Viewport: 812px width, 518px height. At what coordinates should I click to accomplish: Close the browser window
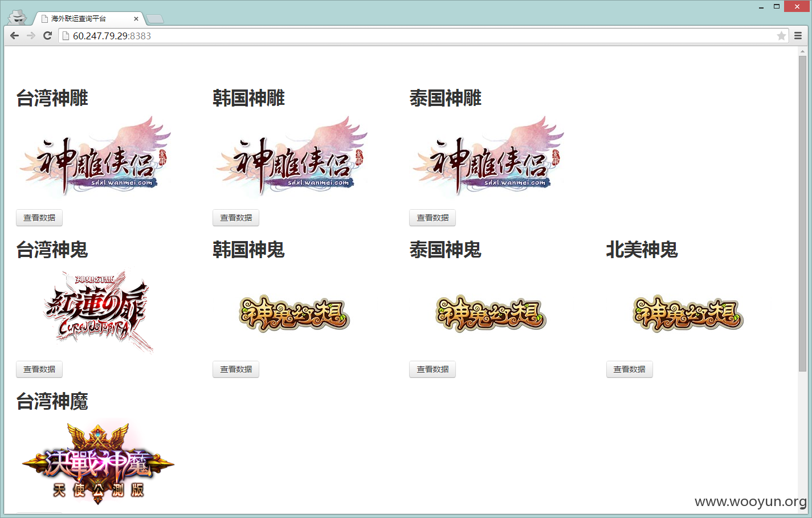pos(797,6)
